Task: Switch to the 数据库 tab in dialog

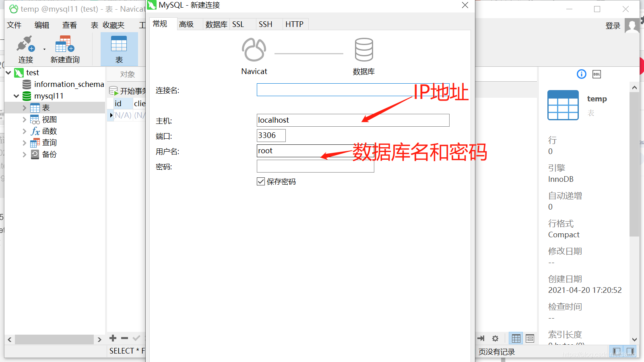Action: click(216, 25)
